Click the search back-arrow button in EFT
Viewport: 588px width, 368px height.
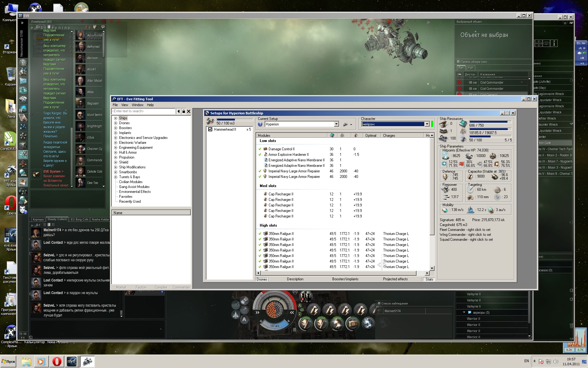179,111
